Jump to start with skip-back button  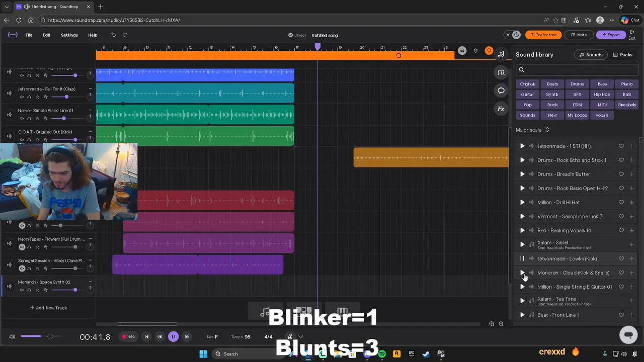coord(146,336)
